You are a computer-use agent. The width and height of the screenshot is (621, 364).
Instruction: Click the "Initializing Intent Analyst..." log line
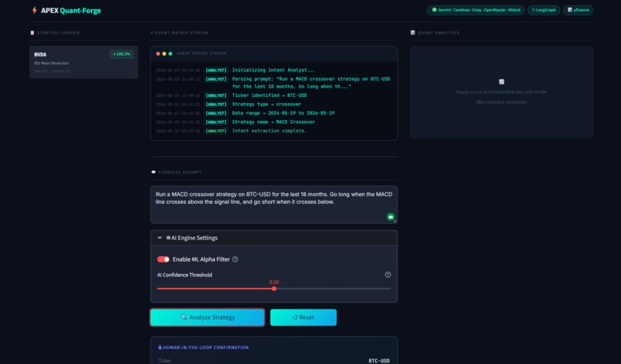pos(274,70)
